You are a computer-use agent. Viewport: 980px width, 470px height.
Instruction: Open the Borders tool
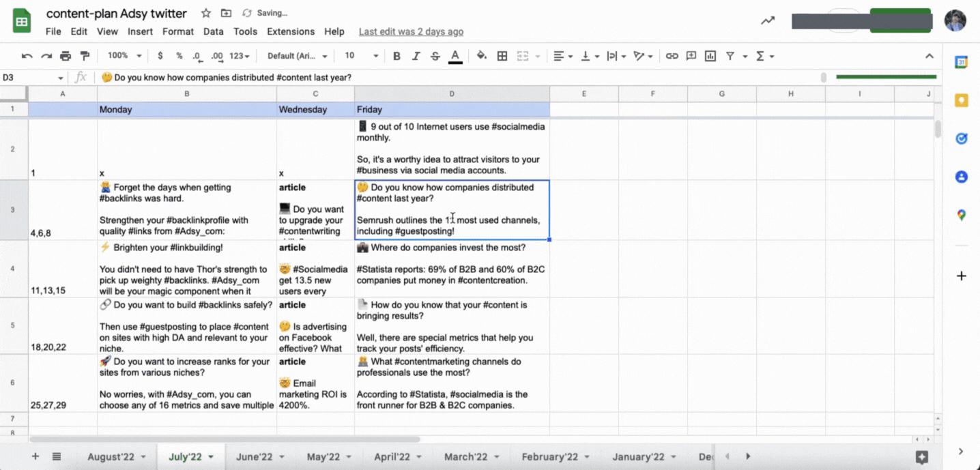(502, 56)
